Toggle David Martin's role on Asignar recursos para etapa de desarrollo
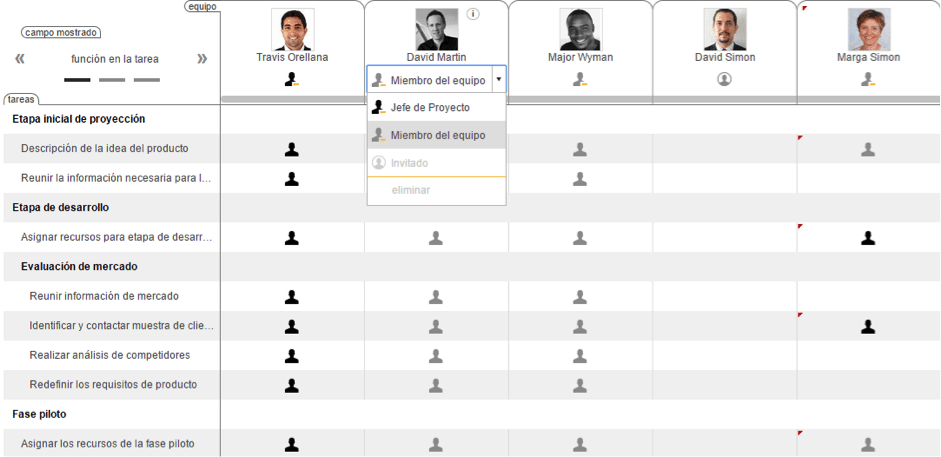The image size is (941, 457). [436, 238]
